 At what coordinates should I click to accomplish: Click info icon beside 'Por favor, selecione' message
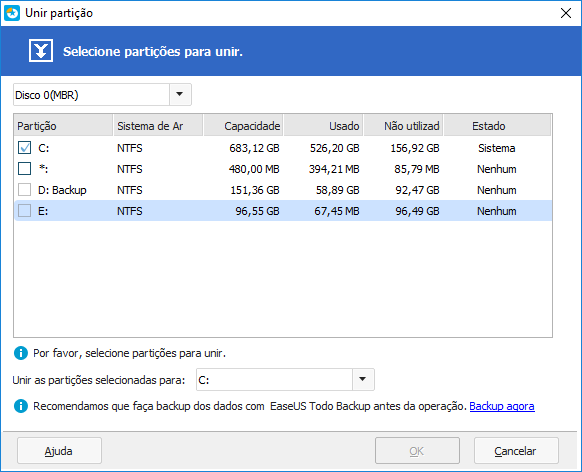click(x=21, y=353)
